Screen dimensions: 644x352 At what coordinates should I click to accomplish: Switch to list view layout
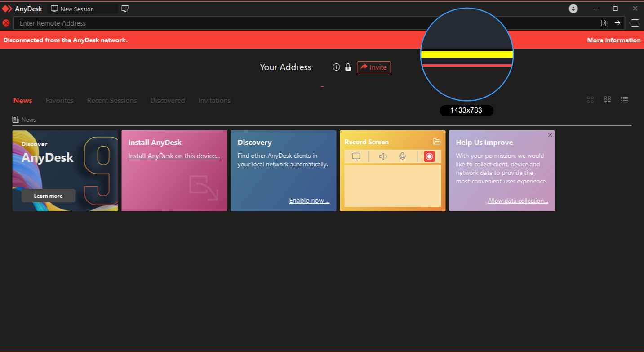[x=624, y=100]
